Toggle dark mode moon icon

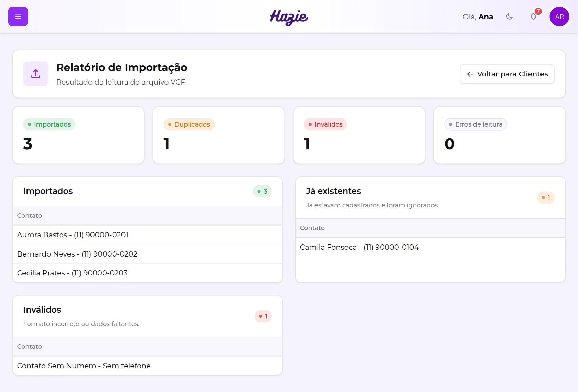tap(510, 17)
